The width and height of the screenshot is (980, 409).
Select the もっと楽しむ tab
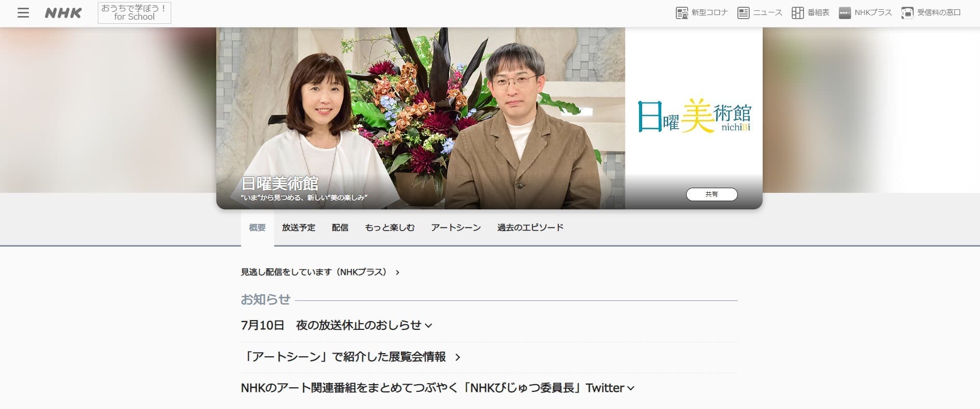coord(390,228)
